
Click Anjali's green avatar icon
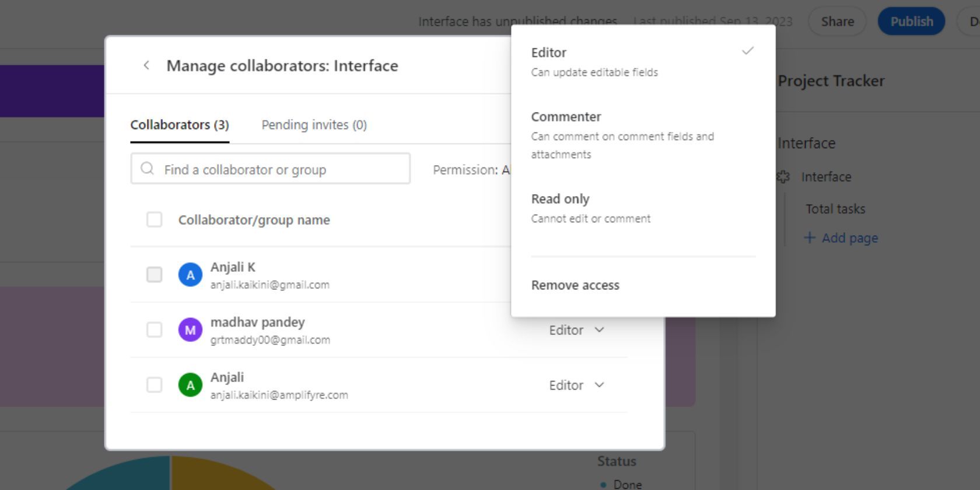190,385
